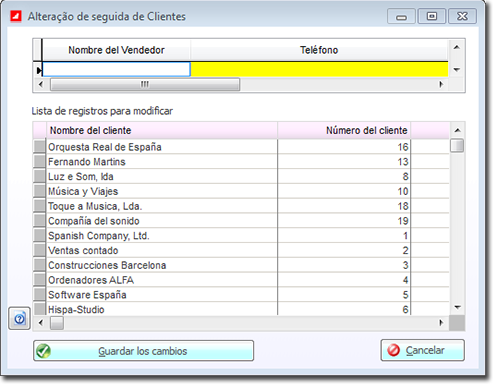
Task: Click the Nombre del Vendedor column header
Action: tap(116, 50)
